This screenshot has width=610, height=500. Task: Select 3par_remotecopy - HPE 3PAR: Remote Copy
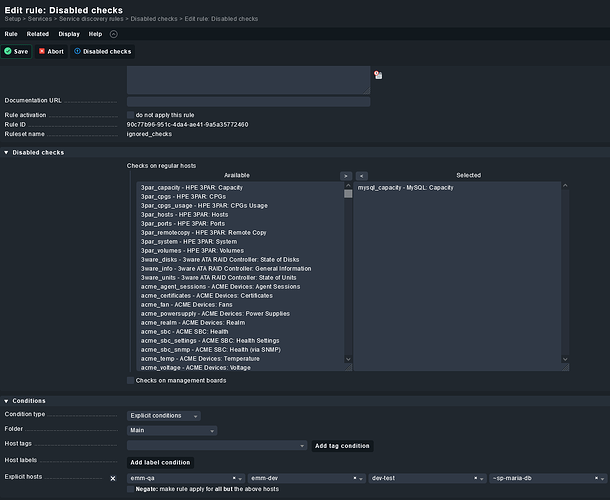pos(203,232)
